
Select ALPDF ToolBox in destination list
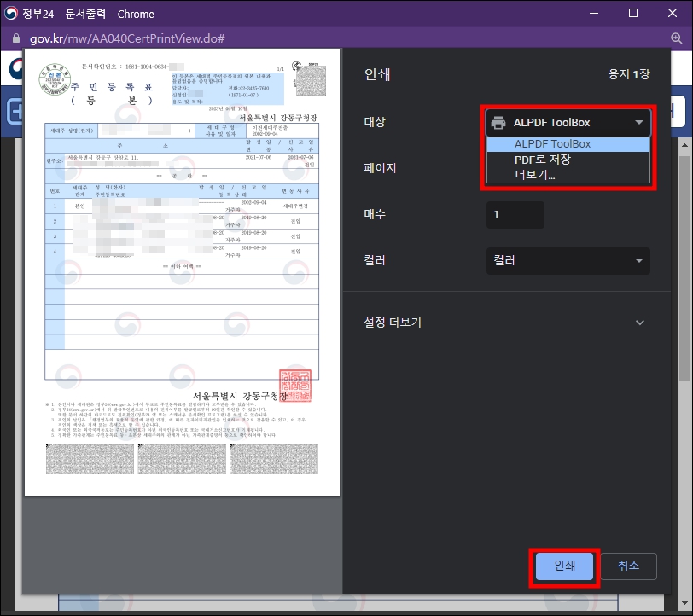pos(568,144)
